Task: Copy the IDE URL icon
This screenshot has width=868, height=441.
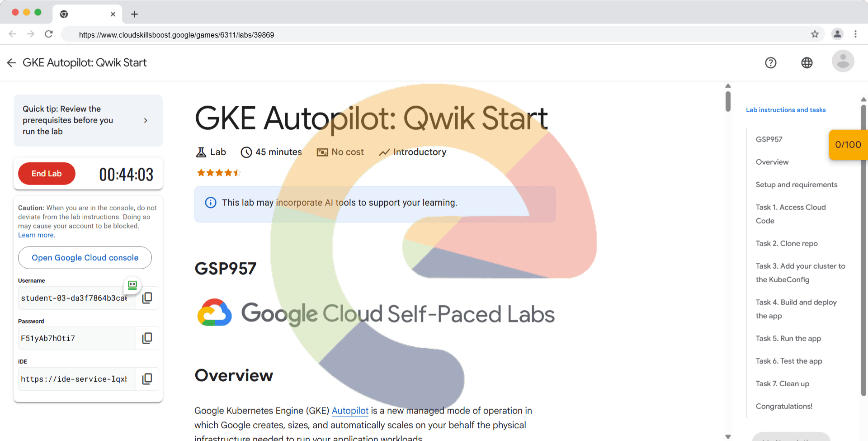Action: pyautogui.click(x=147, y=379)
